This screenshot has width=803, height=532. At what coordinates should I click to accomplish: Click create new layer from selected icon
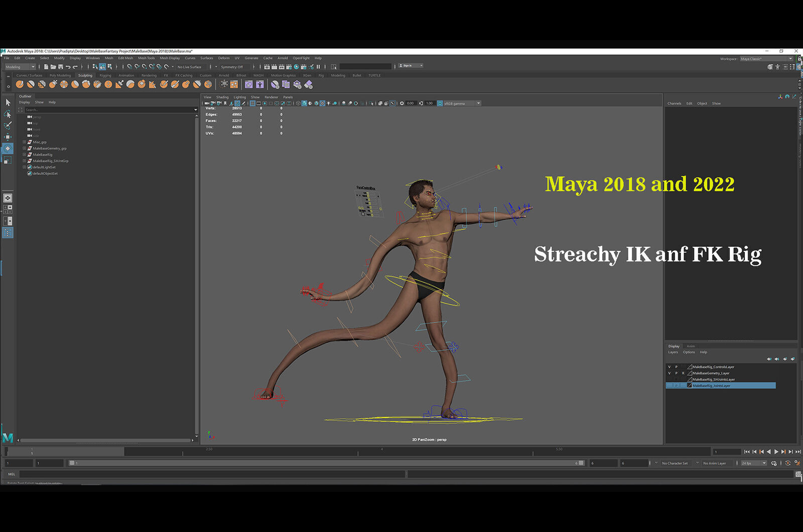coord(792,359)
